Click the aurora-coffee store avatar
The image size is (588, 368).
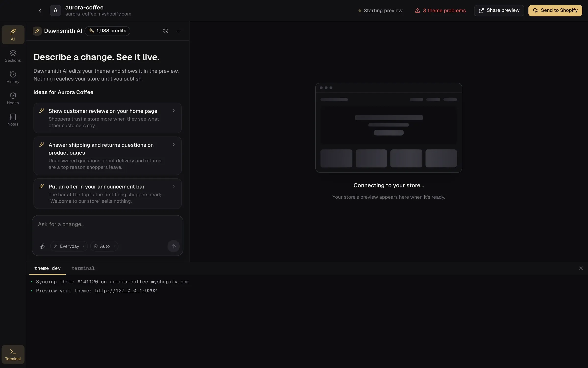point(56,11)
